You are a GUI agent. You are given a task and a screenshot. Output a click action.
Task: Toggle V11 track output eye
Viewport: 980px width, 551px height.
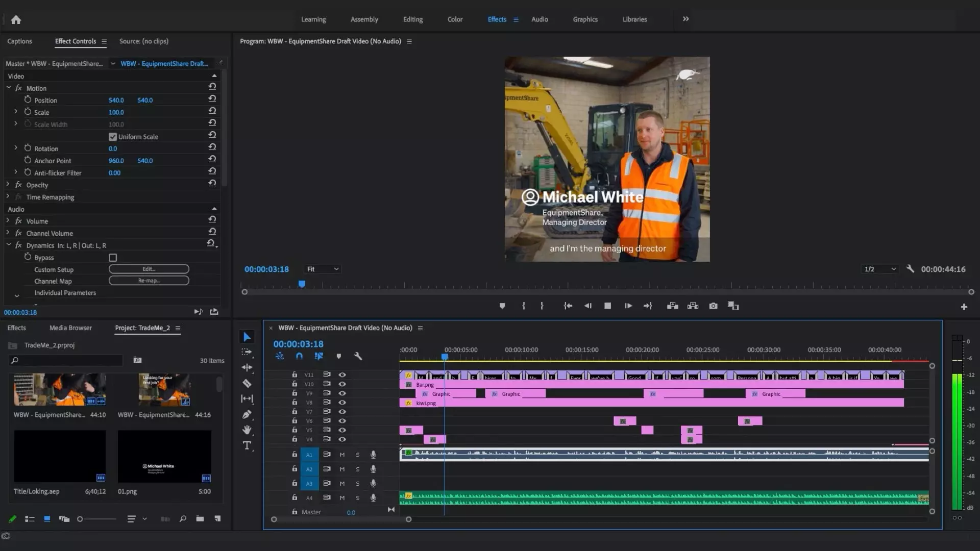(x=342, y=374)
